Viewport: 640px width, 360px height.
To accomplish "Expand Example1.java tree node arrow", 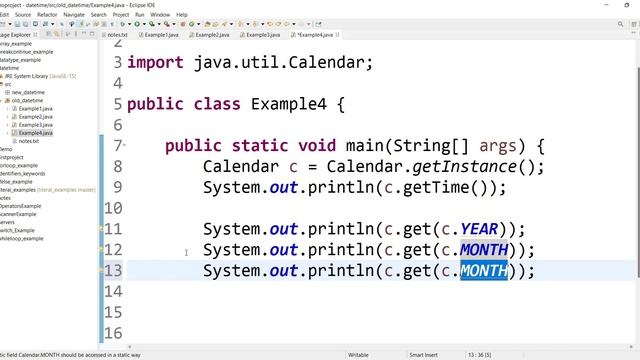I will tap(7, 109).
